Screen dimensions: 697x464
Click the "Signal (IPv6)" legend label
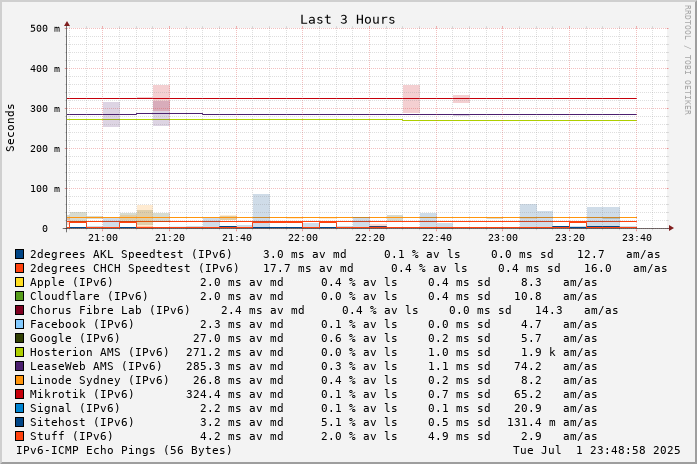tap(75, 408)
